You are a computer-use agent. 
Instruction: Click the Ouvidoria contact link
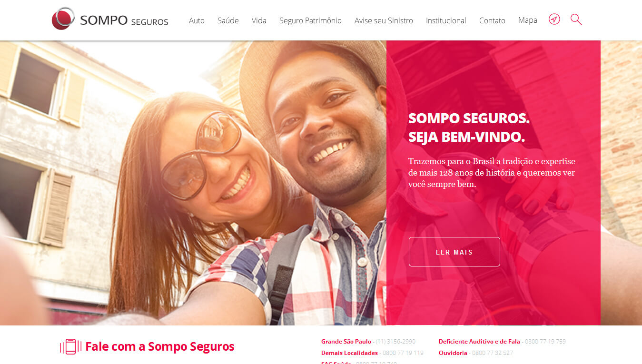[476, 353]
